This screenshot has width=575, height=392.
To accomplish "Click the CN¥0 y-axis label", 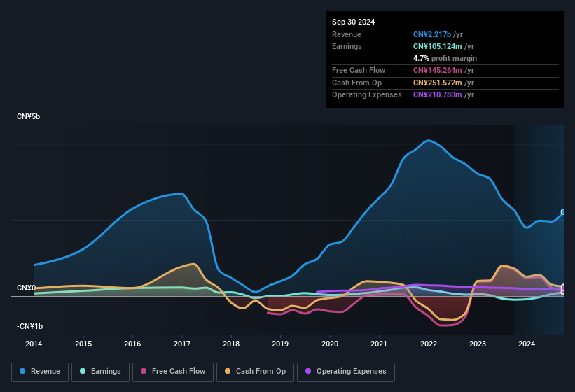I will tap(26, 288).
